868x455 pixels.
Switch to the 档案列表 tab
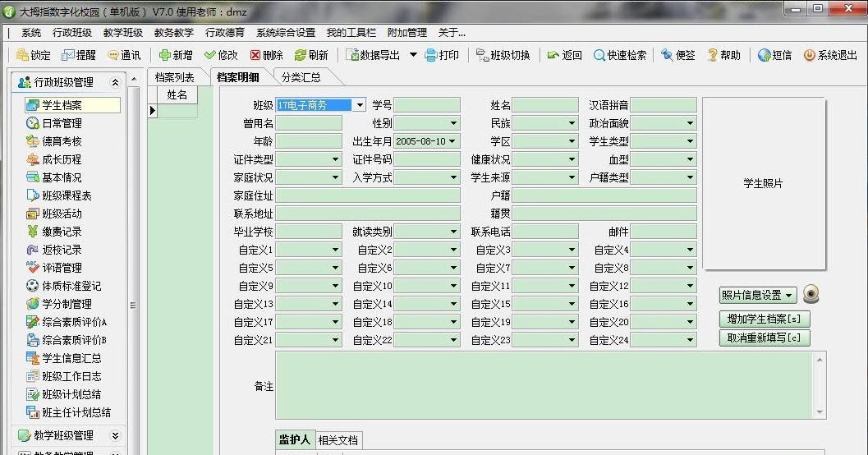tap(175, 77)
